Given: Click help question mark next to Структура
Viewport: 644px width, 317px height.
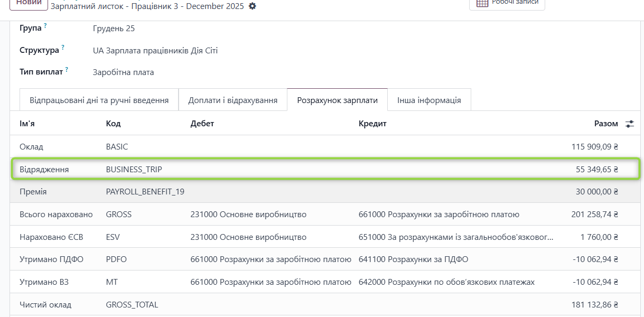Looking at the screenshot, I should click(x=63, y=48).
